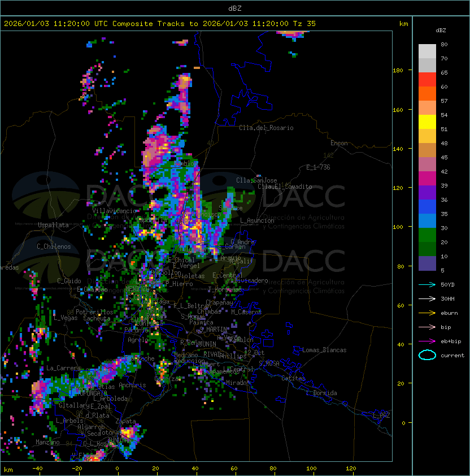The image size is (470, 476).
Task: Click the '12_Oct' map label
Action: tap(254, 353)
